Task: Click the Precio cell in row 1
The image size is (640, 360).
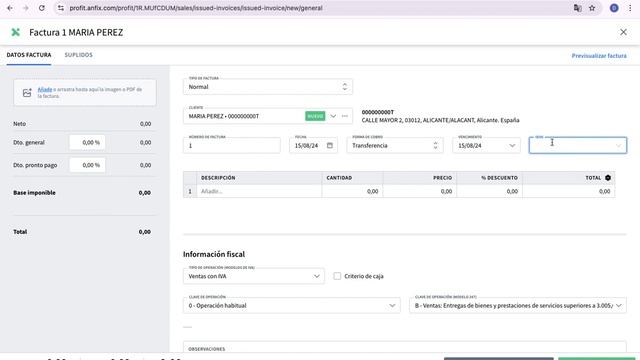Action: click(420, 191)
